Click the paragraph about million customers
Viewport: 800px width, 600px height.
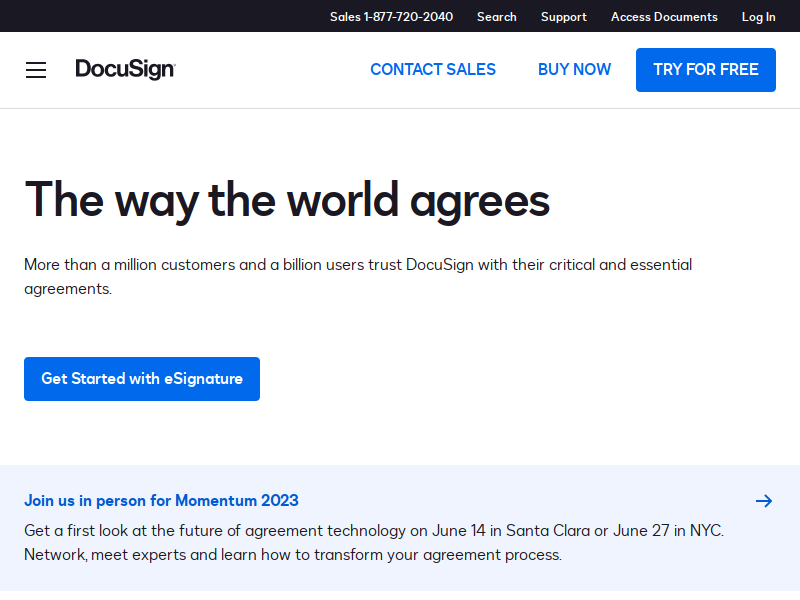click(358, 277)
